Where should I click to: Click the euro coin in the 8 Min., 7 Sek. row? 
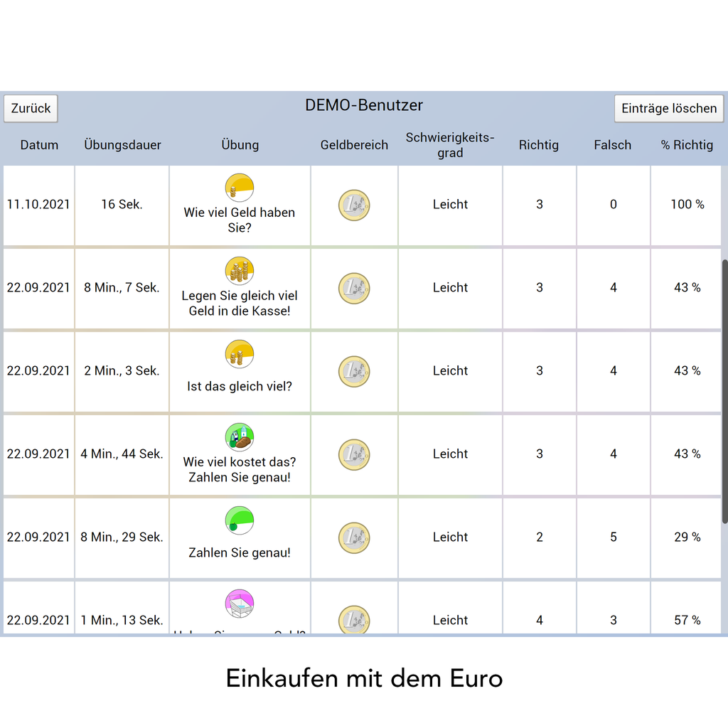354,288
